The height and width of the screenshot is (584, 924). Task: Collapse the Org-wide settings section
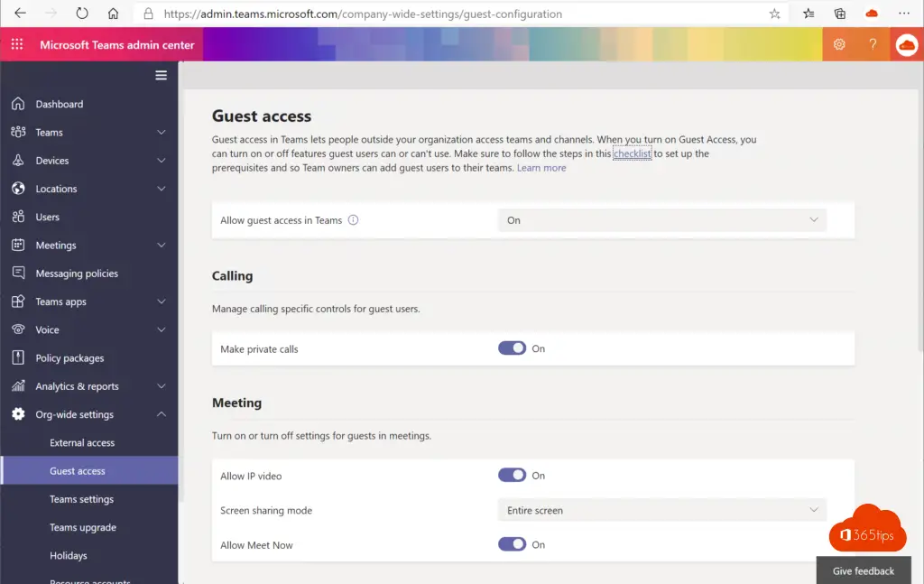click(162, 414)
